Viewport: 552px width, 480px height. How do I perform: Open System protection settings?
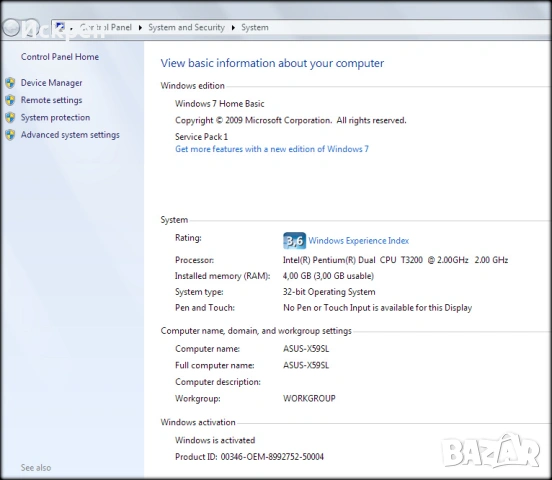[55, 117]
